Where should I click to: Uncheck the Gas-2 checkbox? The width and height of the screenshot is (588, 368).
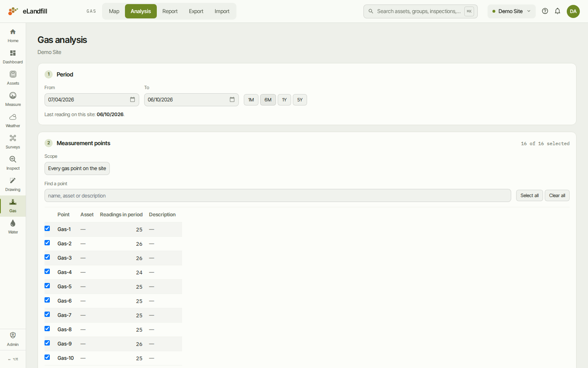pos(47,243)
